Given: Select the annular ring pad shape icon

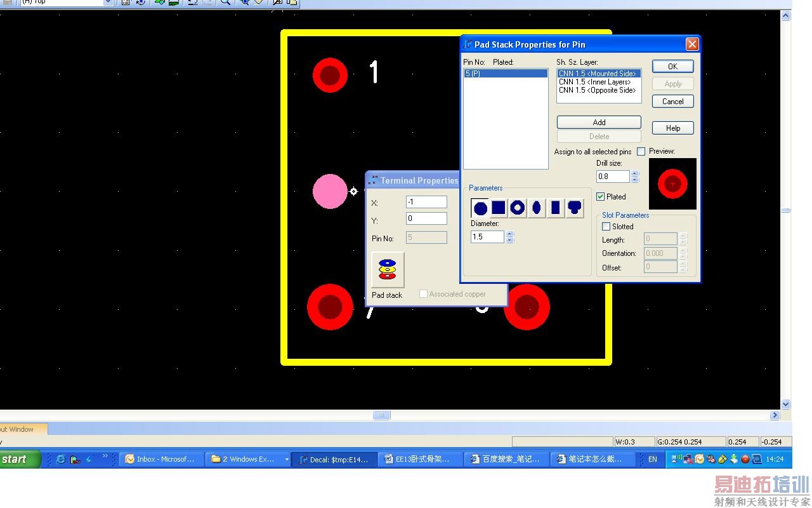Looking at the screenshot, I should [518, 208].
